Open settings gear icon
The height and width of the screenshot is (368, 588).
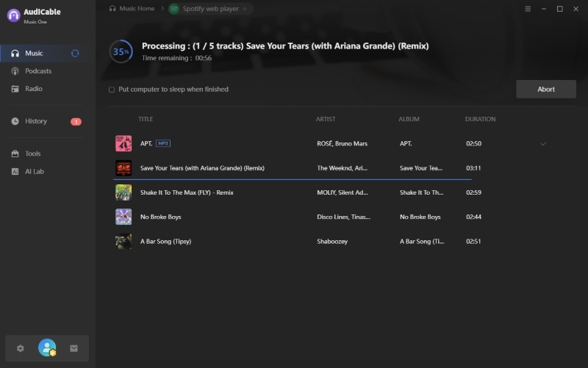pos(21,348)
